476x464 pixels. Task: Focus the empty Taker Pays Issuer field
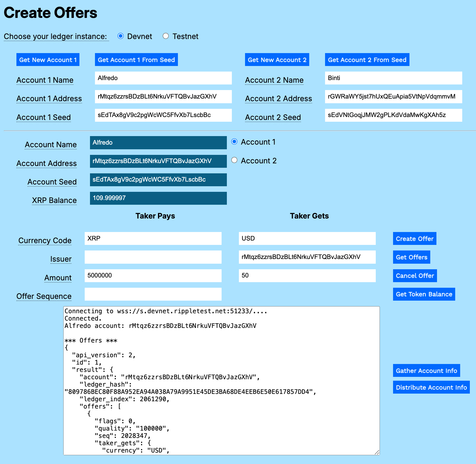(153, 257)
